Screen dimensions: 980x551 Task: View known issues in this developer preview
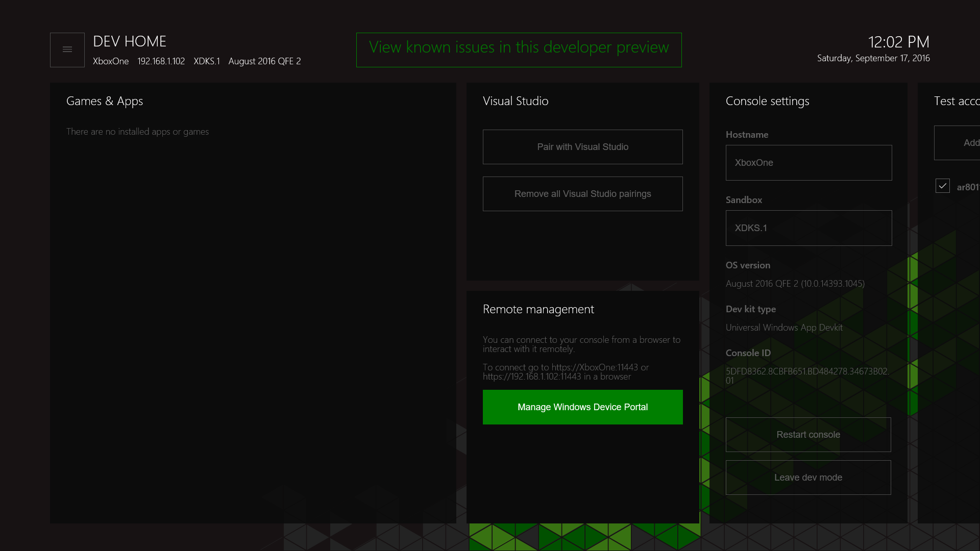pos(519,50)
